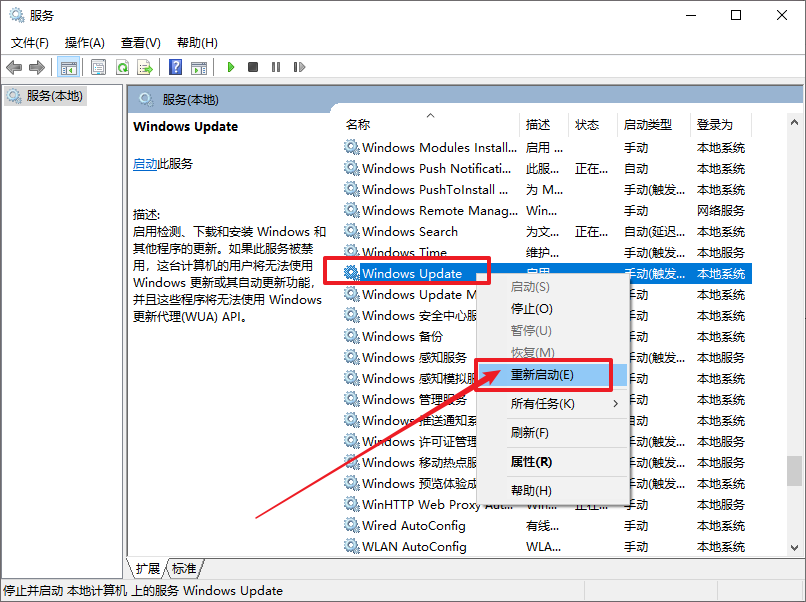Open the Help question-mark toolbar icon
Image resolution: width=806 pixels, height=602 pixels.
point(175,67)
